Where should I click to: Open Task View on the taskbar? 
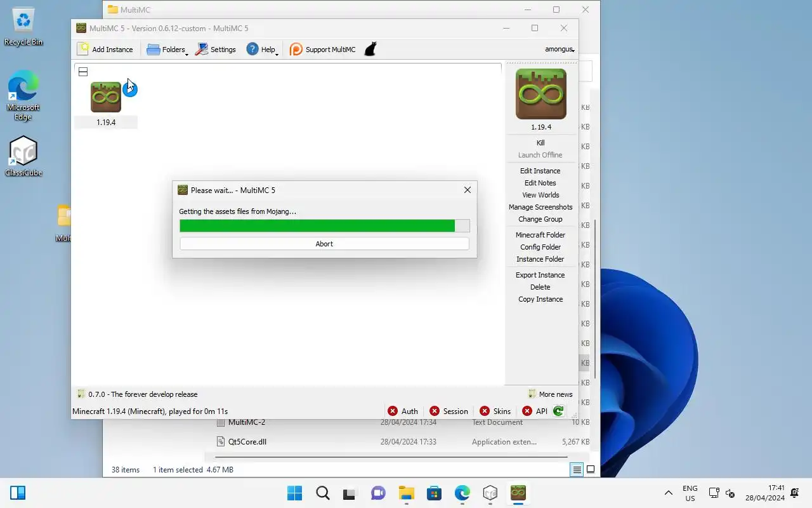point(350,493)
